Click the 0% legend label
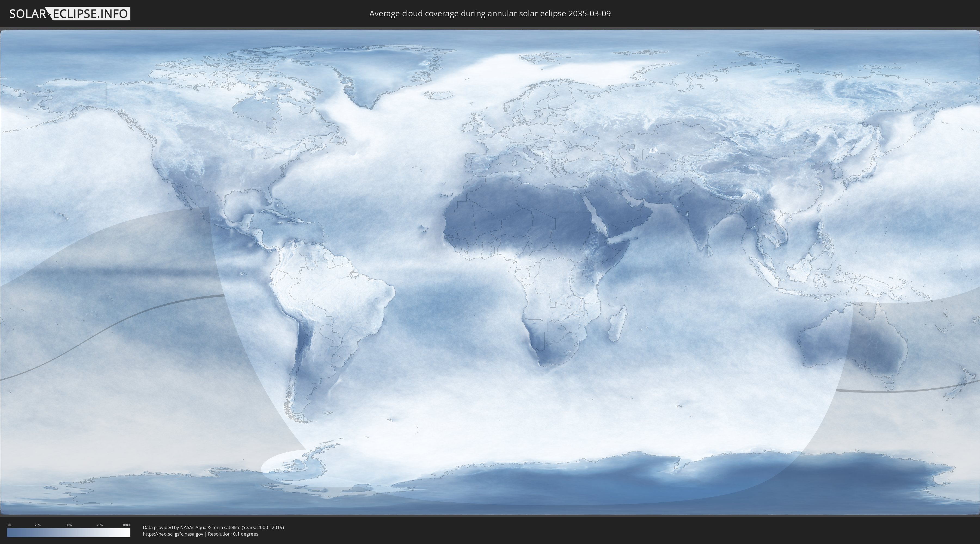 point(9,525)
